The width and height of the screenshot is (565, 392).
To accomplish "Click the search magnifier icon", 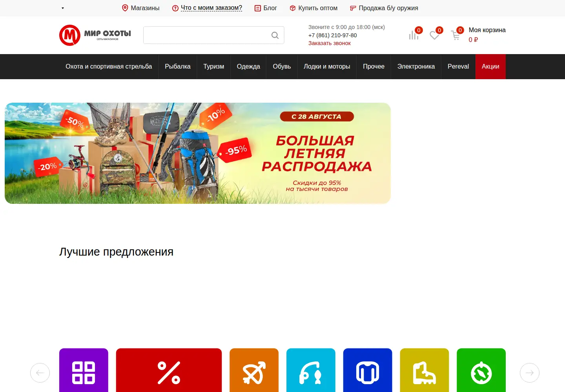I will [275, 35].
